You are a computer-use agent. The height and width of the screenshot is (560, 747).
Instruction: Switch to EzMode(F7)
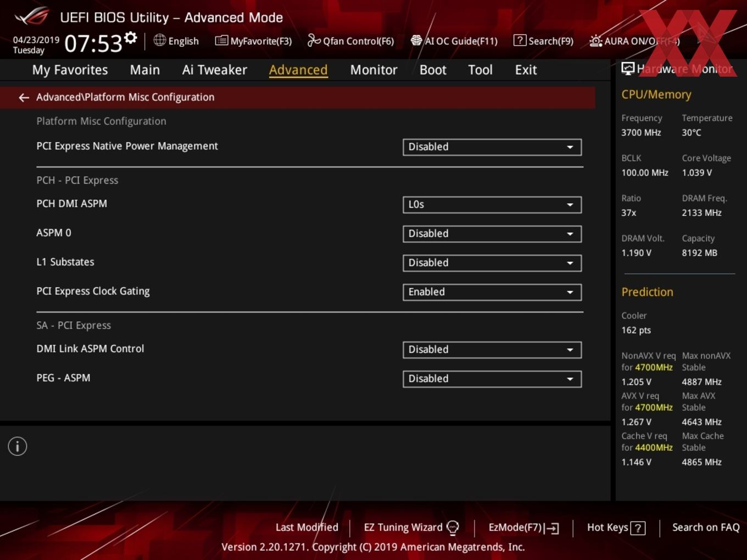[524, 528]
